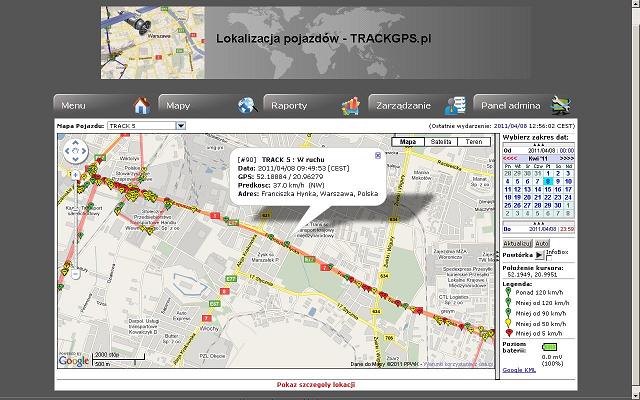Click the Do end time 23:59
Image resolution: width=640 pixels, height=400 pixels.
pyautogui.click(x=567, y=229)
